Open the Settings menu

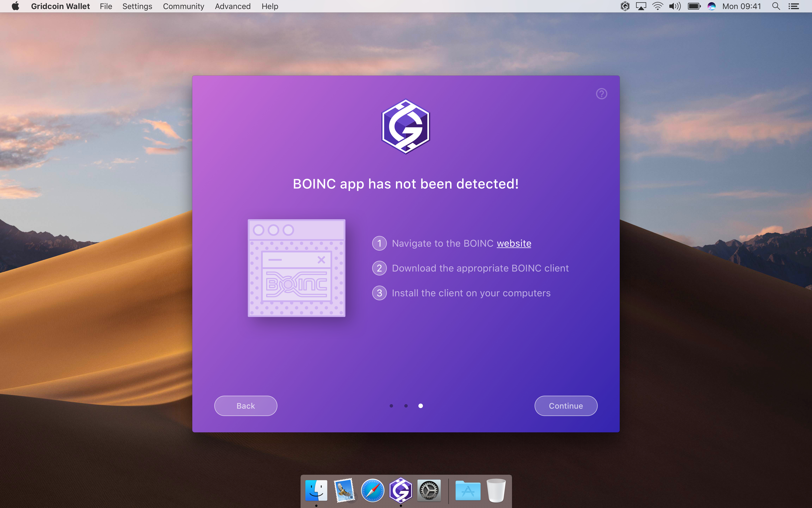click(x=137, y=6)
